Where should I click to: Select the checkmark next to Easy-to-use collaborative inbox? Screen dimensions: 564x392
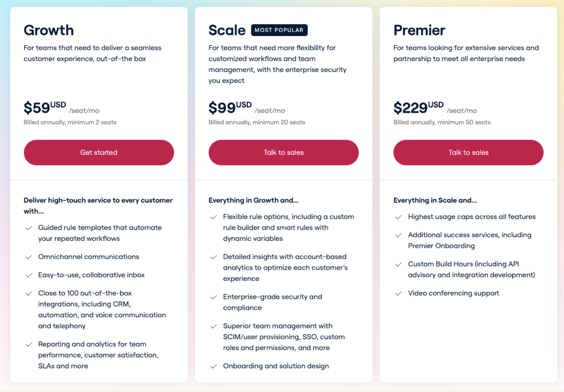click(x=29, y=276)
